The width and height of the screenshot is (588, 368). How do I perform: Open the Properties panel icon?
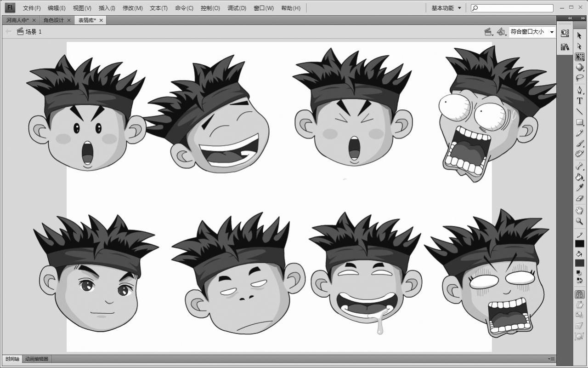(565, 33)
